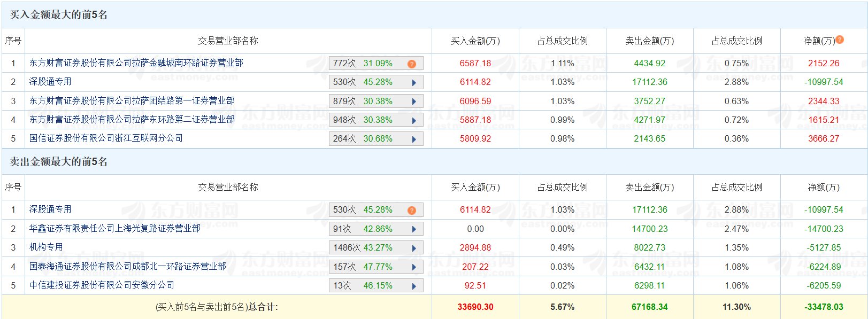Click arrow icon beside 91次 42.86%
The width and height of the screenshot is (868, 319).
point(414,229)
